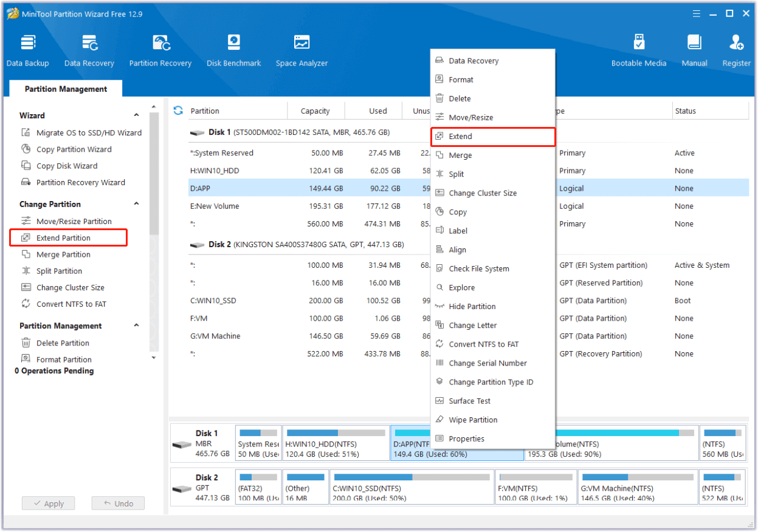This screenshot has height=532, width=758.
Task: Select C:WIN10_SSD block in disk map
Action: 412,487
